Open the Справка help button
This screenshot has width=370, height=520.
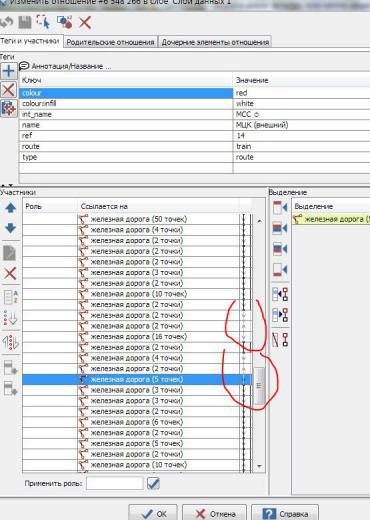click(285, 513)
